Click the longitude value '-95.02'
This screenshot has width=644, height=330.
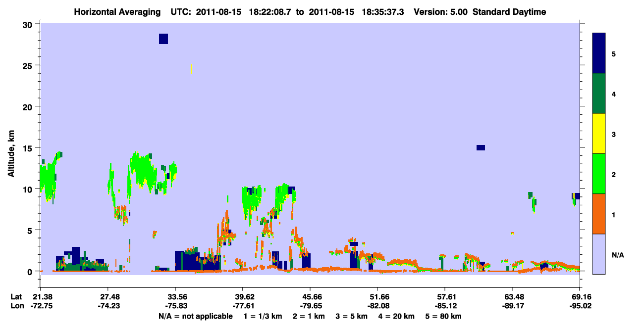coord(580,306)
